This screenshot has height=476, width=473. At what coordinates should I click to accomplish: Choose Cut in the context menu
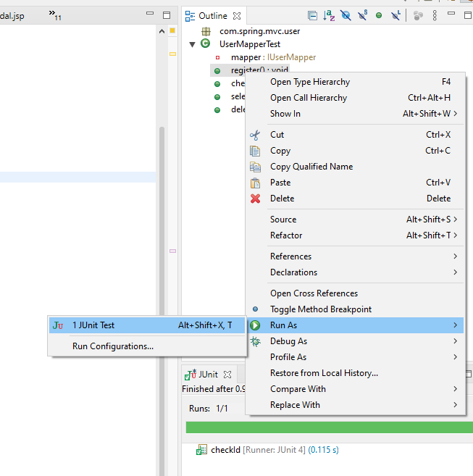pos(355,135)
